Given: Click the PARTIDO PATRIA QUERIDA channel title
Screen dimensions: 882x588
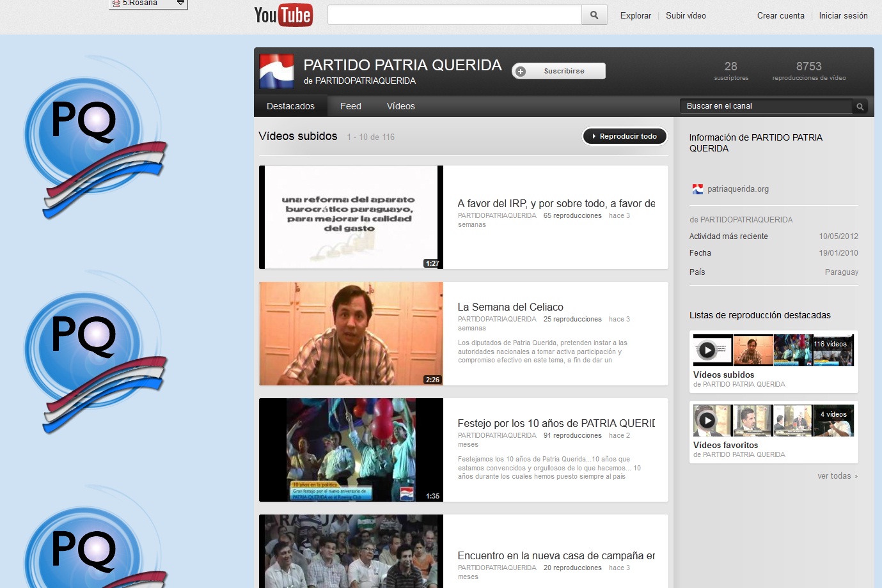Looking at the screenshot, I should click(402, 65).
